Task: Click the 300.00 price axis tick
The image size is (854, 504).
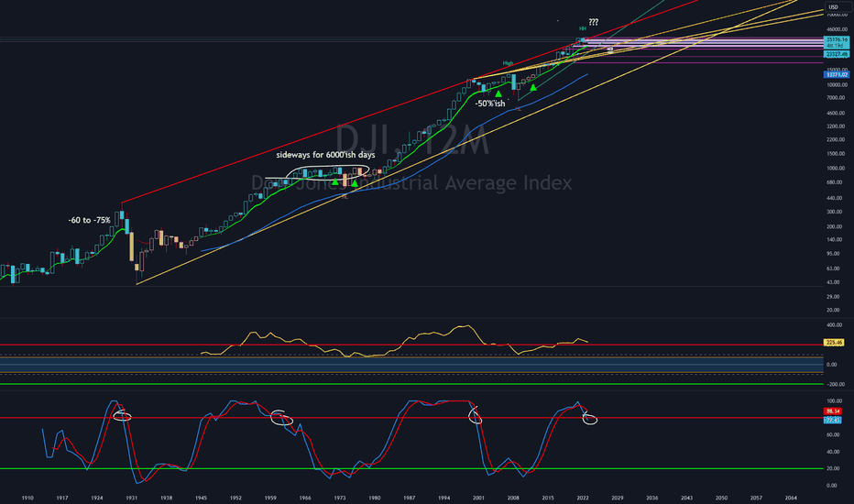Action: [x=835, y=212]
